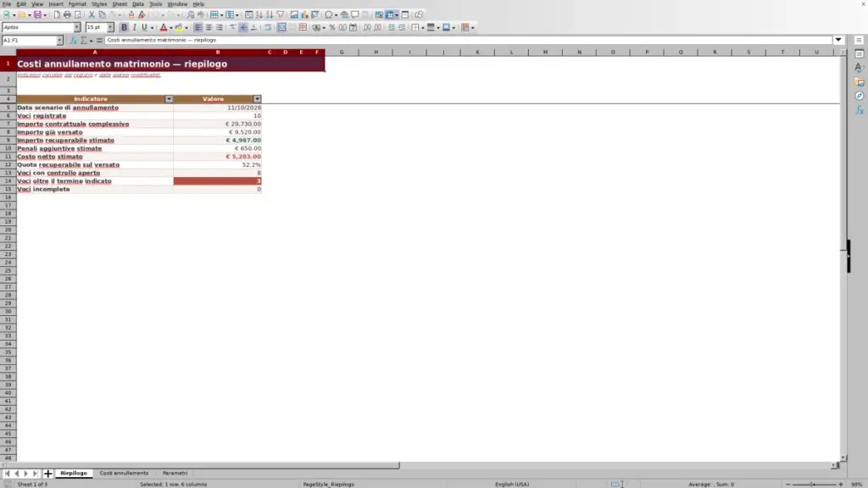Image resolution: width=868 pixels, height=488 pixels.
Task: Open the sidebar Navigator panel icon
Action: point(860,97)
